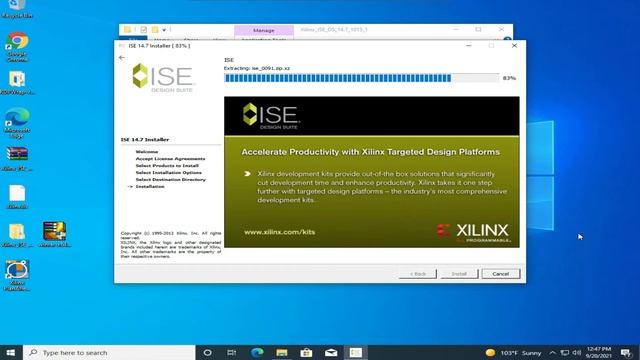Screen dimensions: 640x360
Task: Open the notification center icon
Action: [x=626, y=352]
